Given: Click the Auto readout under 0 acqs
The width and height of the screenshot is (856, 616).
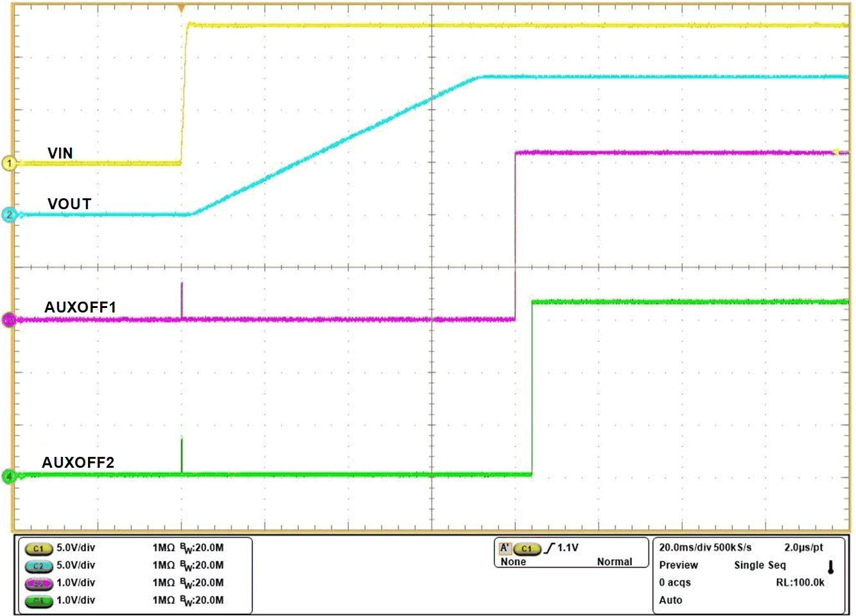Looking at the screenshot, I should tap(670, 601).
